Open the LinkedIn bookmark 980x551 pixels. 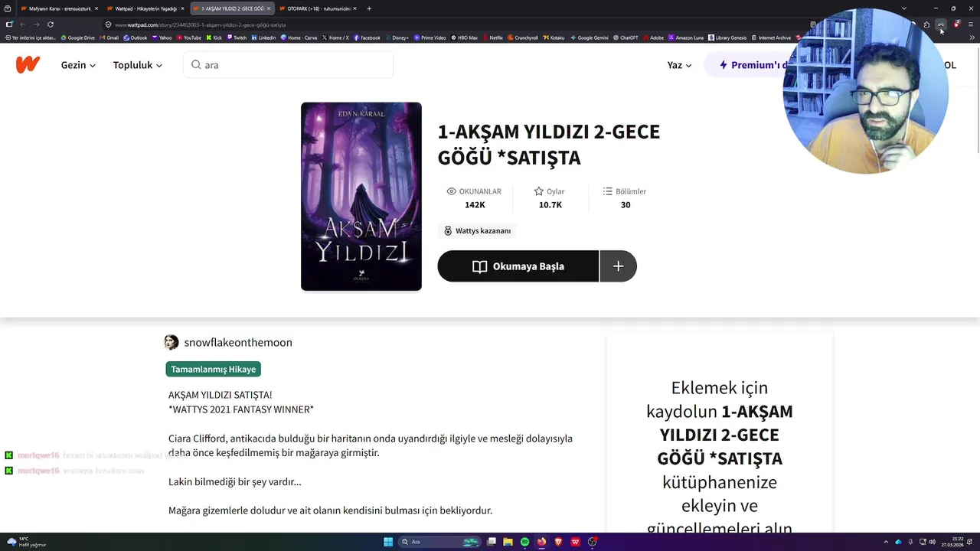(x=264, y=37)
